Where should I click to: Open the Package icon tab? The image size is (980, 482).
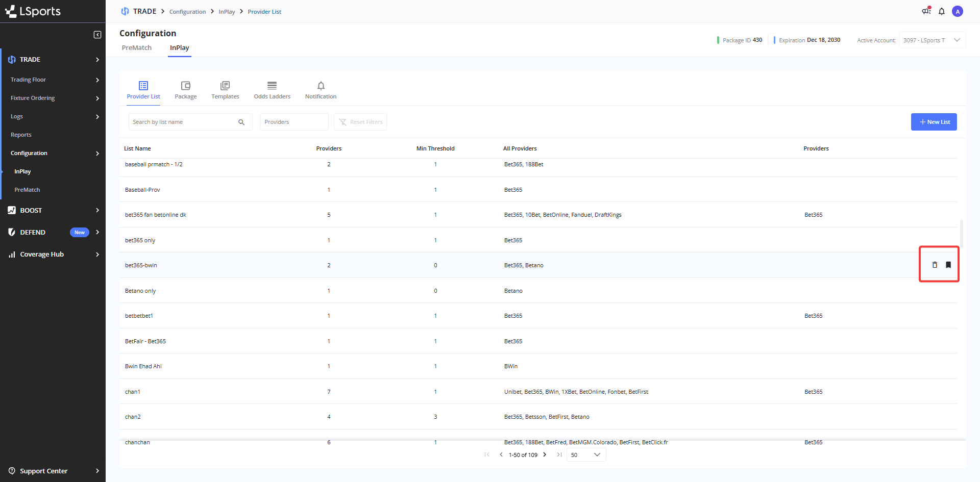[186, 90]
